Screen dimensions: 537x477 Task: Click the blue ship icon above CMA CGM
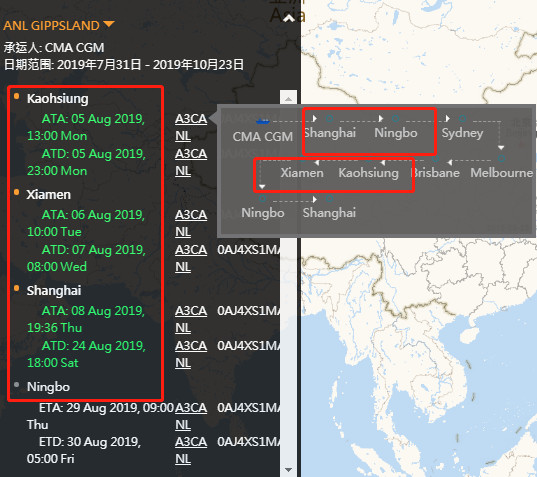(x=263, y=121)
